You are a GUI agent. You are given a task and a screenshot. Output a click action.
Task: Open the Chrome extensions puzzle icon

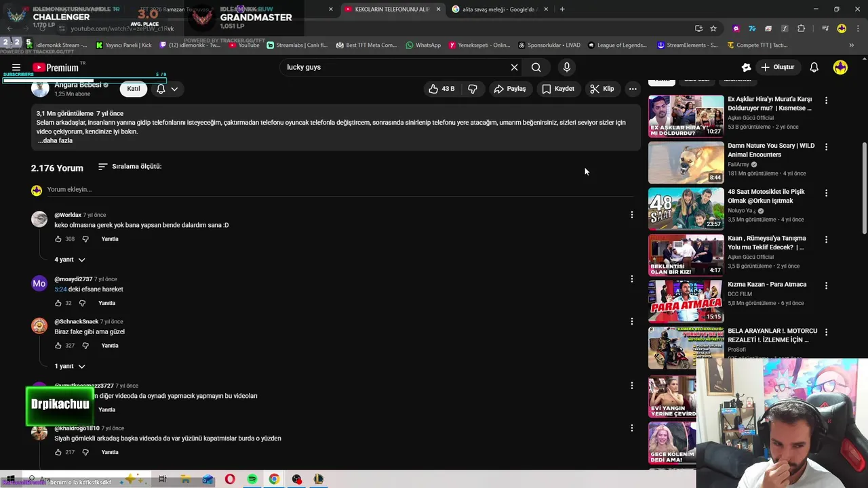pos(802,28)
